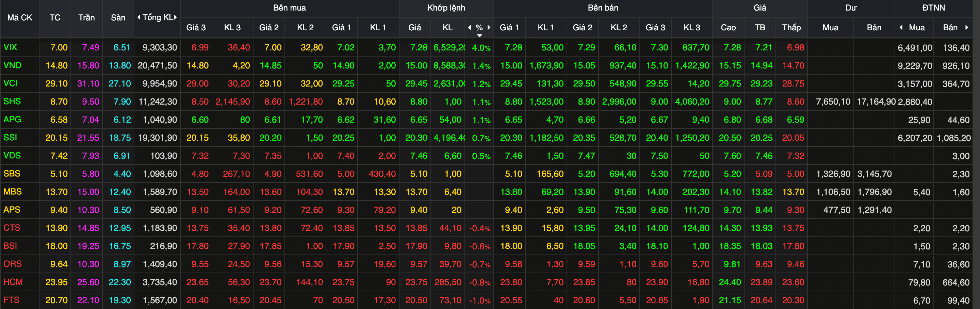
Task: Open the CTS stock symbol
Action: [12, 228]
